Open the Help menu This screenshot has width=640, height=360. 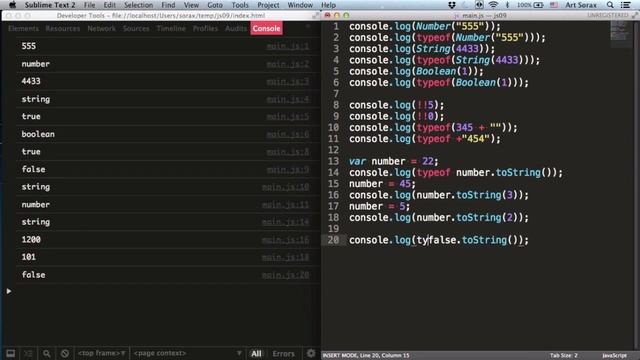click(328, 5)
